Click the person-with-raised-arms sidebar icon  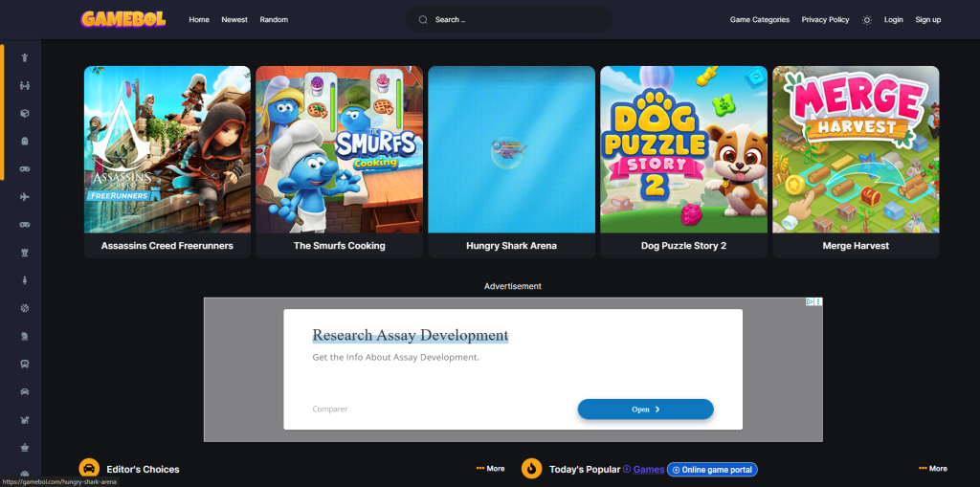25,57
